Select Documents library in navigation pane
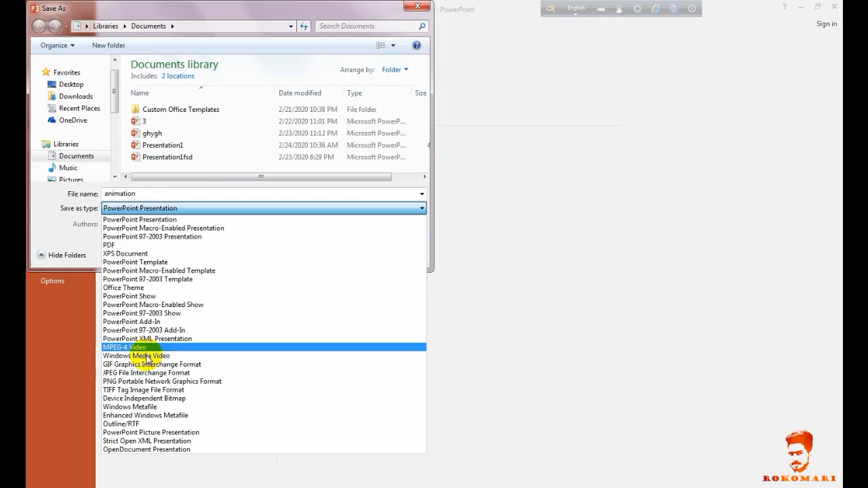868x488 pixels. 76,156
